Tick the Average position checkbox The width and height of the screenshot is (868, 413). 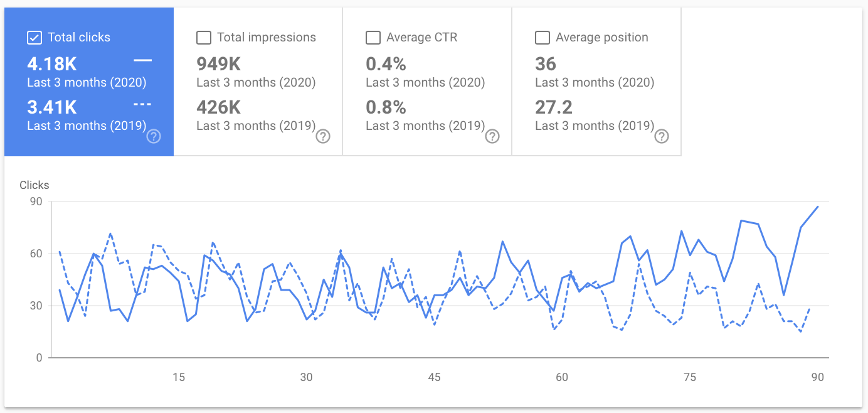tap(542, 38)
